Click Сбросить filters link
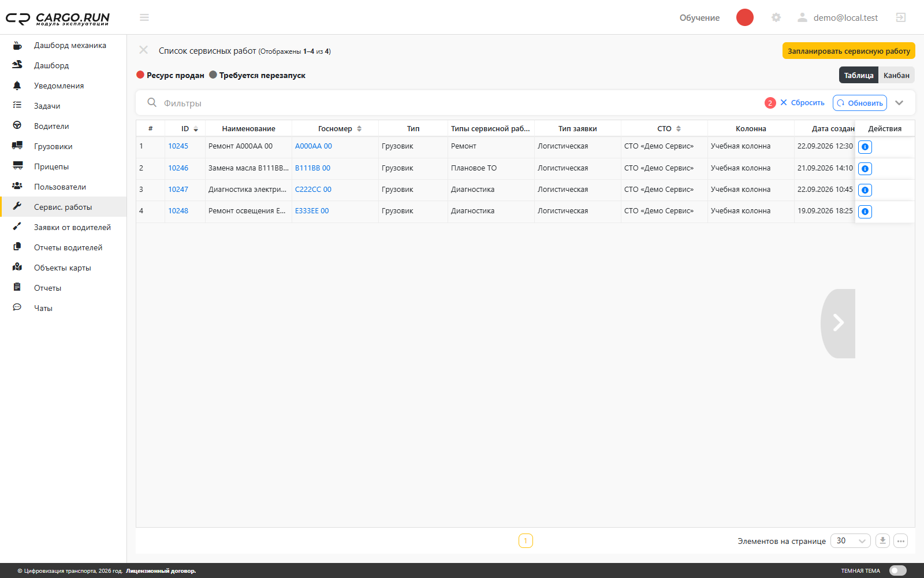The height and width of the screenshot is (578, 924). pyautogui.click(x=803, y=102)
